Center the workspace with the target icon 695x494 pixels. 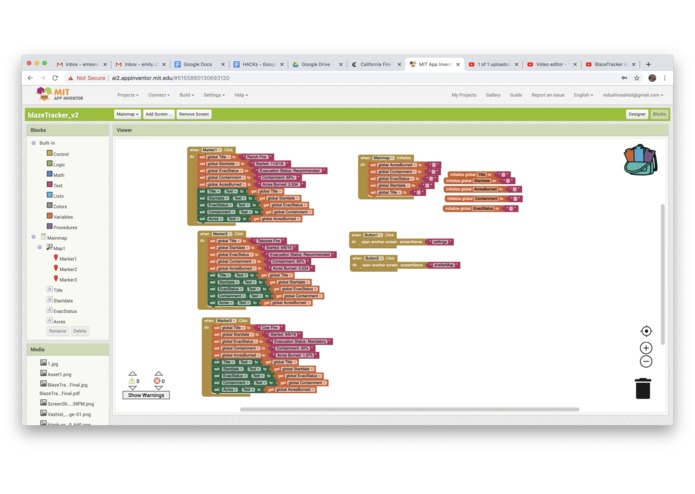click(646, 331)
